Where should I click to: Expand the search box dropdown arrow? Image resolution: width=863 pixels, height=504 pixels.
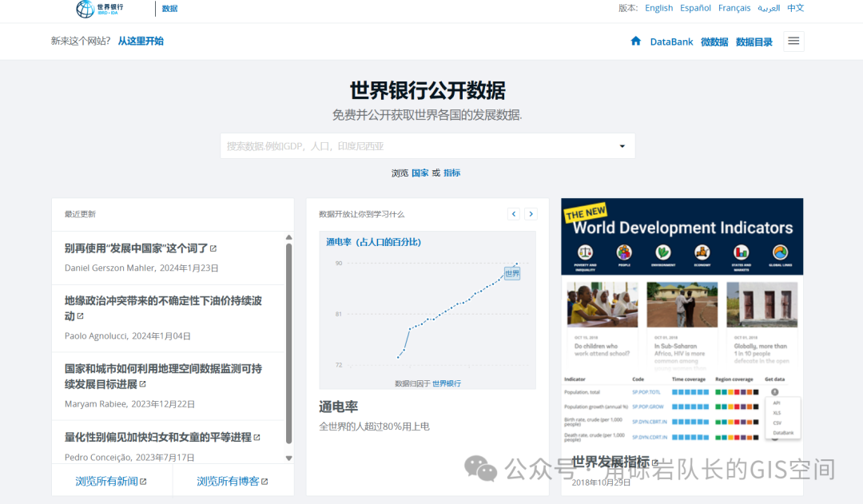[x=622, y=146]
